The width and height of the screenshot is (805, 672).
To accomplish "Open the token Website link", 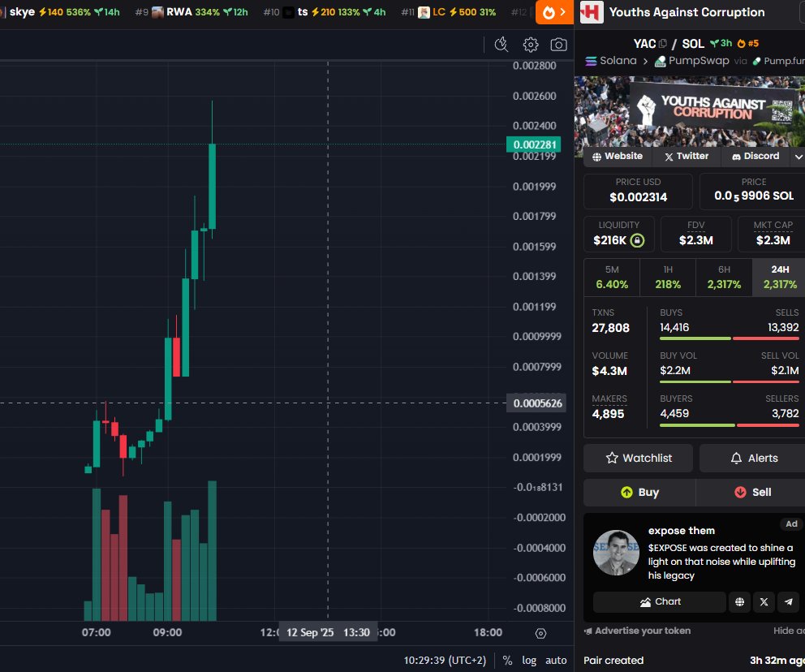I will [618, 156].
